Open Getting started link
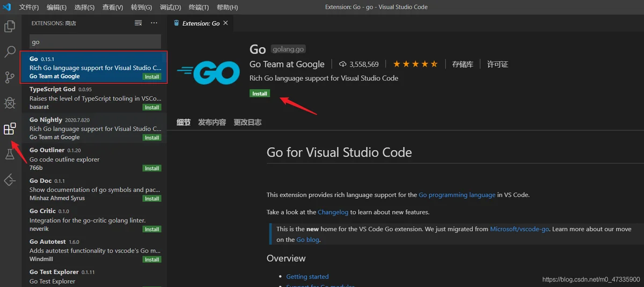Screen dimensions: 644x287 pyautogui.click(x=308, y=277)
